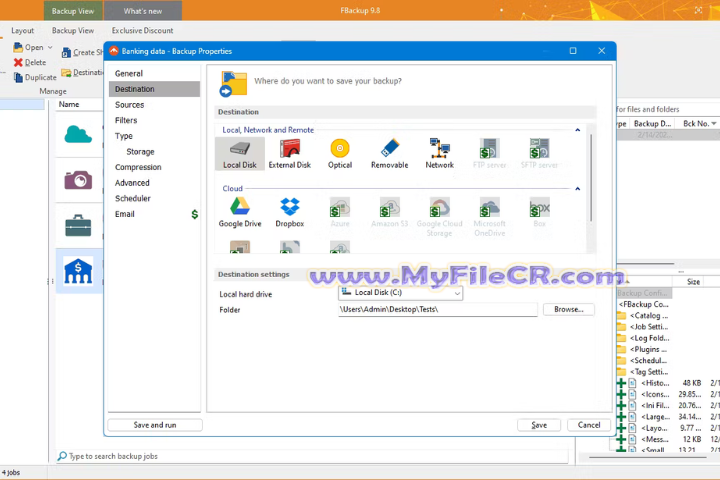Open Filters settings page

[x=154, y=120]
